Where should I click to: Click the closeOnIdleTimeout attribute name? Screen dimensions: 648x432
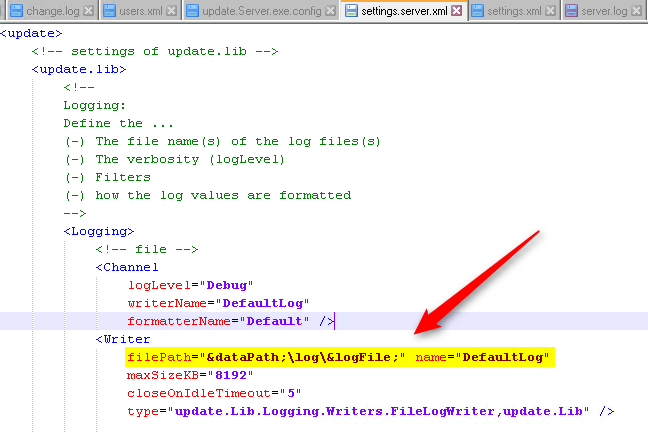click(199, 393)
